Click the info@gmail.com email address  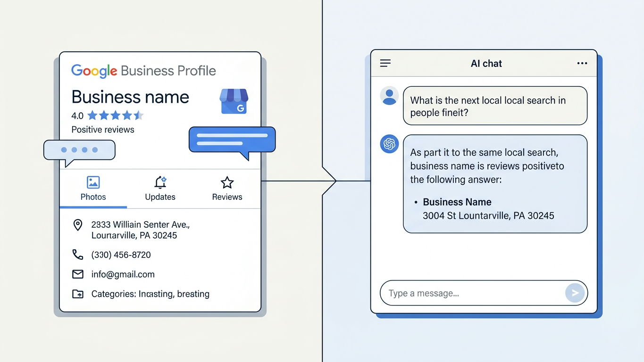123,274
